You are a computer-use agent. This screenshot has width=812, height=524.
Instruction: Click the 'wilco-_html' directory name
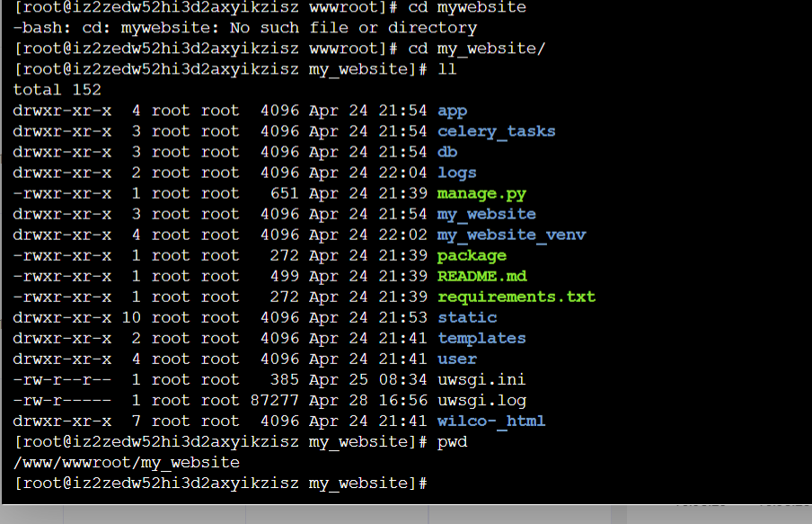[491, 422]
